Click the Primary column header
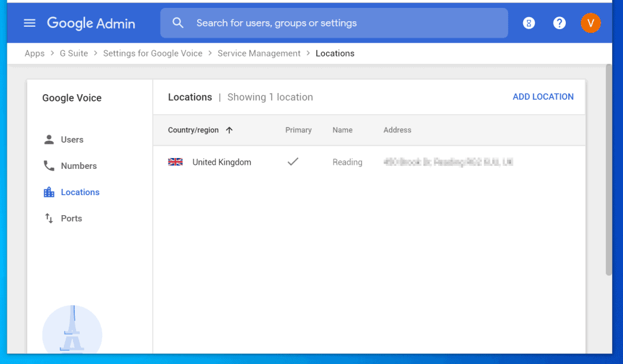This screenshot has width=623, height=364. (298, 130)
